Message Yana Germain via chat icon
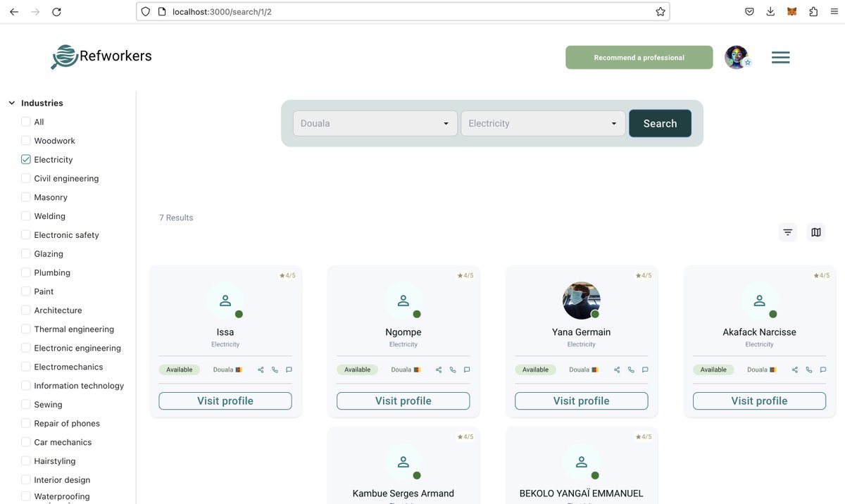Screen dimensions: 845x504 pyautogui.click(x=645, y=370)
